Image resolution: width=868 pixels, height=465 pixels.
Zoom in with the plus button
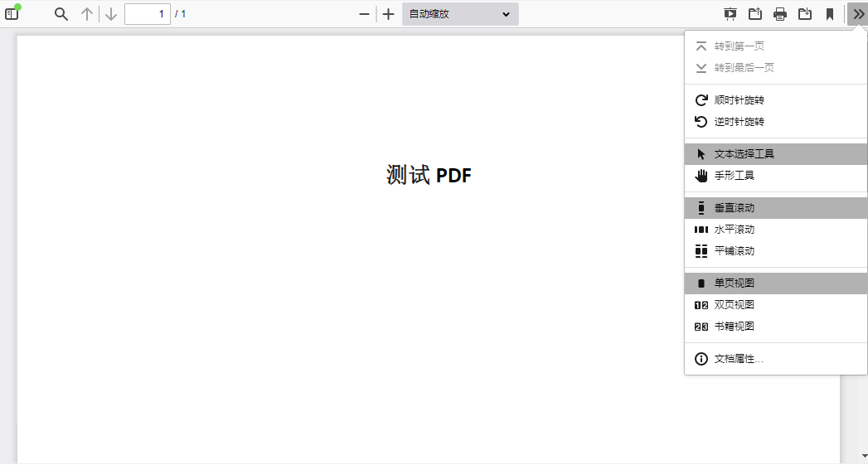pyautogui.click(x=389, y=14)
